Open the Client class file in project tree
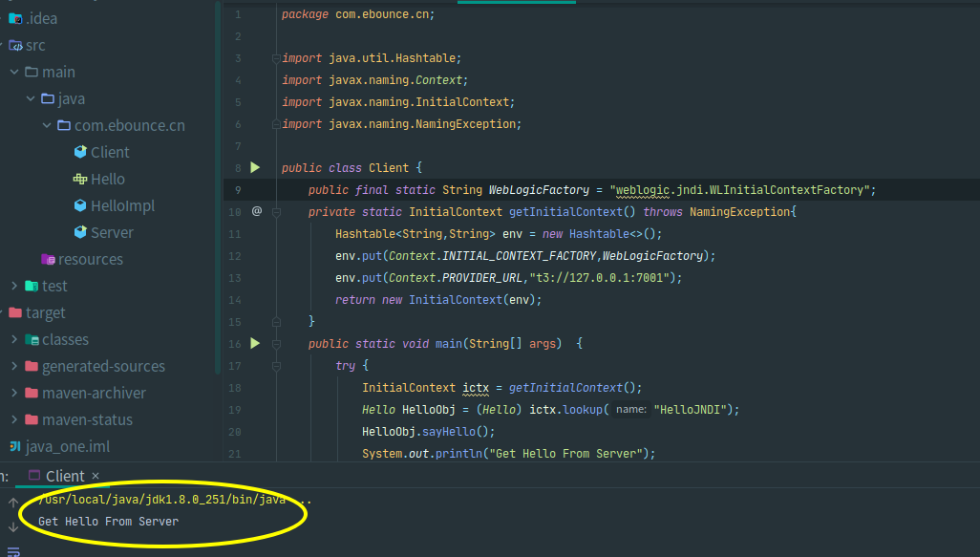Image resolution: width=980 pixels, height=557 pixels. pyautogui.click(x=109, y=152)
